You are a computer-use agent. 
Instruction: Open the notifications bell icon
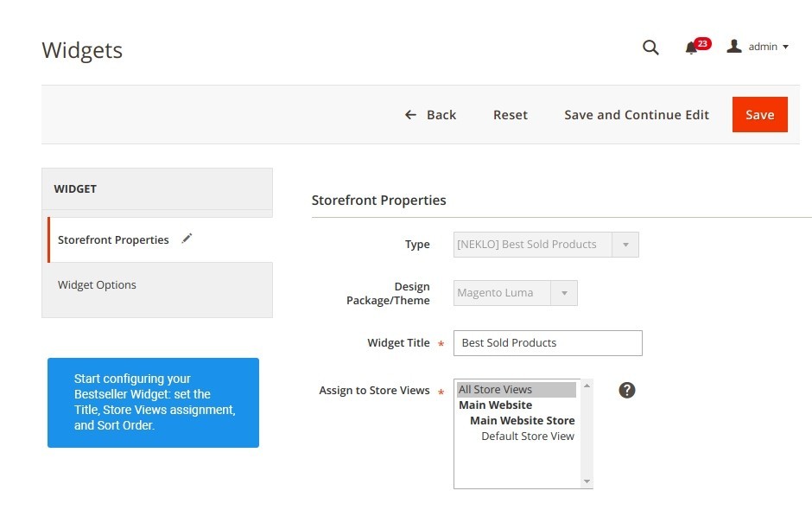click(x=690, y=48)
